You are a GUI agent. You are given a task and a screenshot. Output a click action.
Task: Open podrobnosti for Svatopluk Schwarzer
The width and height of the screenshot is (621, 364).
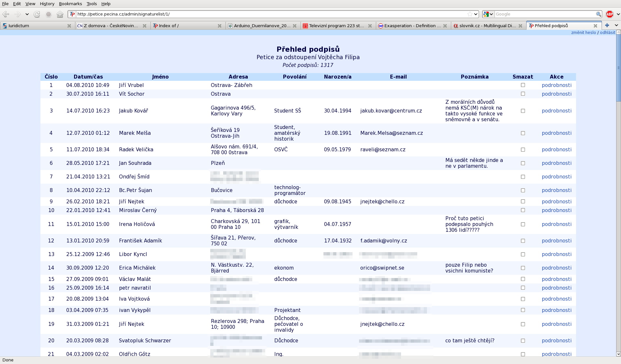pyautogui.click(x=557, y=340)
